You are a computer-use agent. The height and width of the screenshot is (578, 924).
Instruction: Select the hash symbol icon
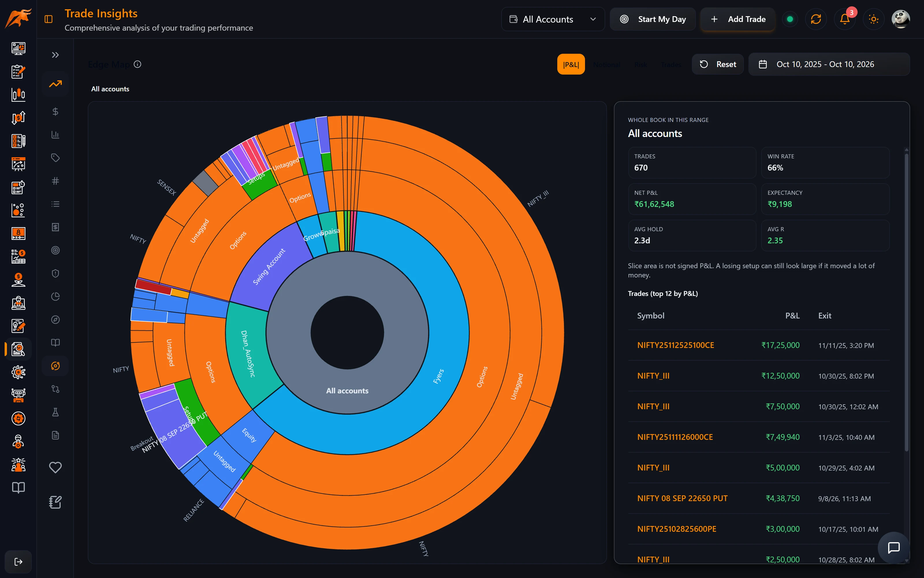[x=55, y=181]
